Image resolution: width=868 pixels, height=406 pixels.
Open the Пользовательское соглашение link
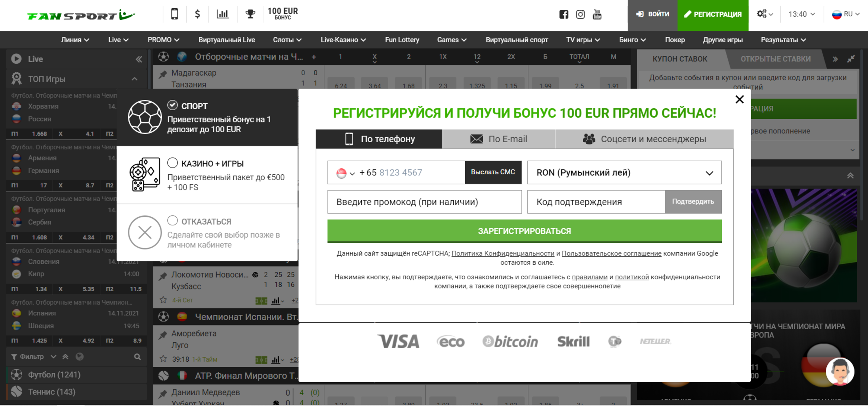coord(611,253)
